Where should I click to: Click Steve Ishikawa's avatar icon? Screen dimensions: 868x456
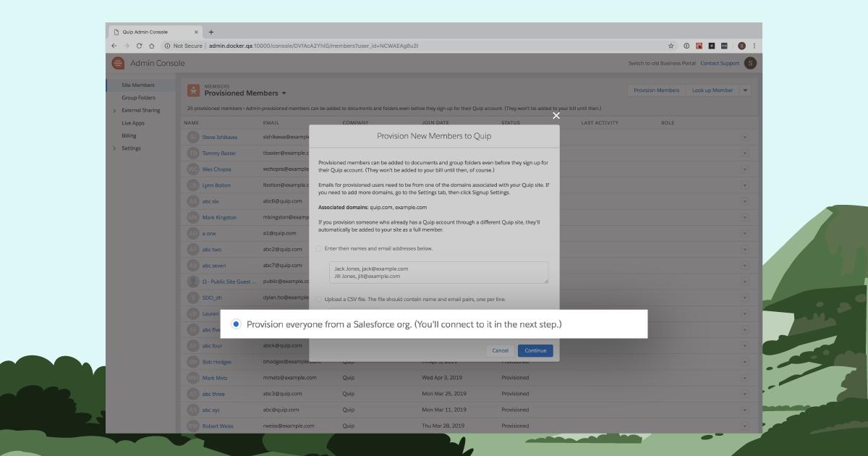193,137
